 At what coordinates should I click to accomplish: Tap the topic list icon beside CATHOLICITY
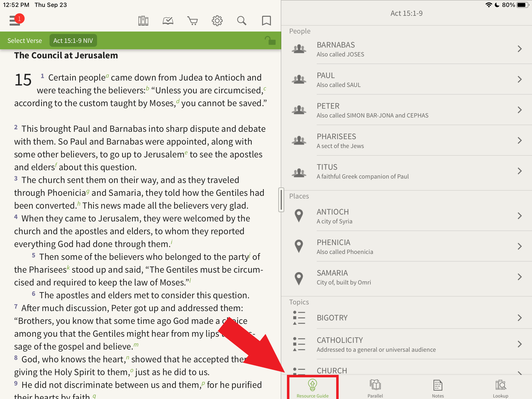click(299, 344)
